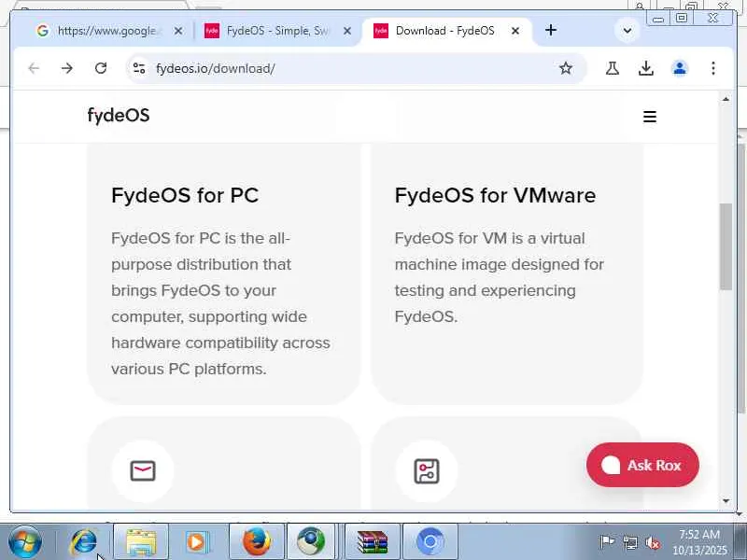
Task: Switch to FydeOS - Simple tab
Action: coord(277,31)
